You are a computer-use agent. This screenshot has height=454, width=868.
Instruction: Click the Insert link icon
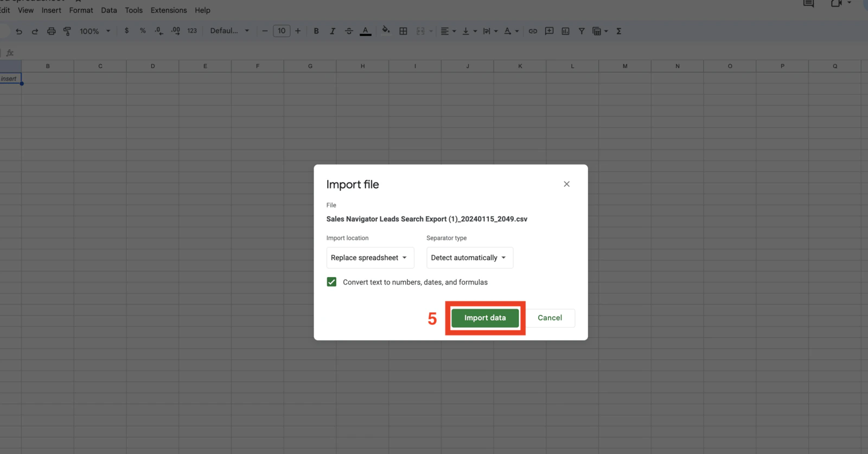(x=533, y=31)
